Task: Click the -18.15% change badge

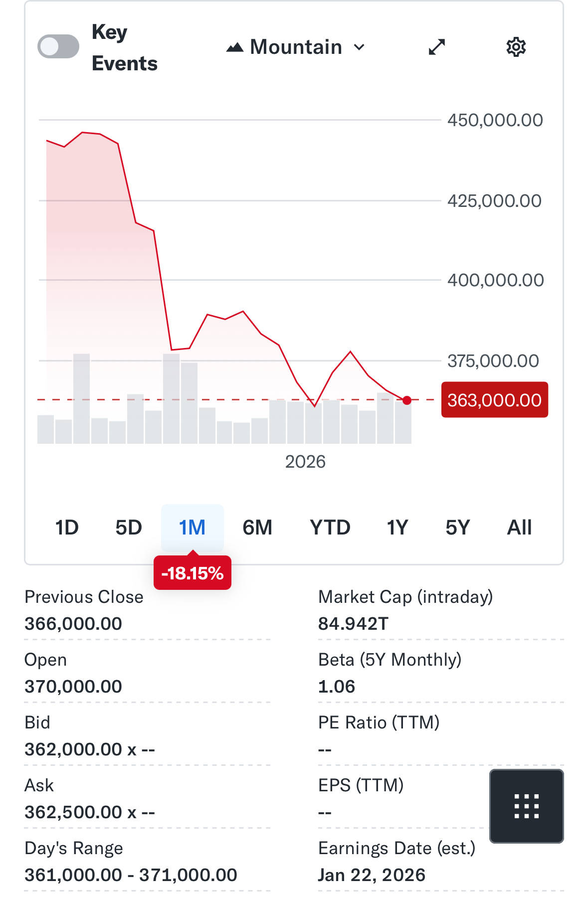Action: (x=192, y=573)
